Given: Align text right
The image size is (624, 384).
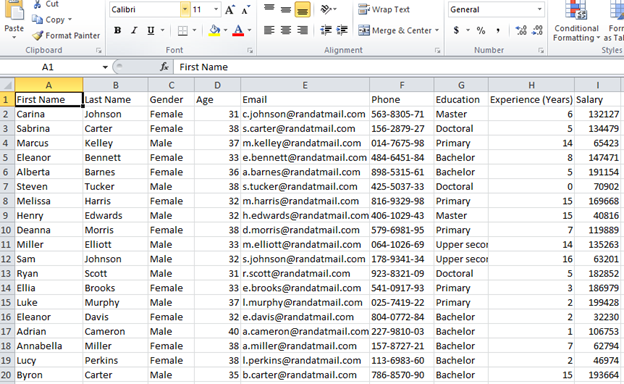Looking at the screenshot, I should 302,30.
